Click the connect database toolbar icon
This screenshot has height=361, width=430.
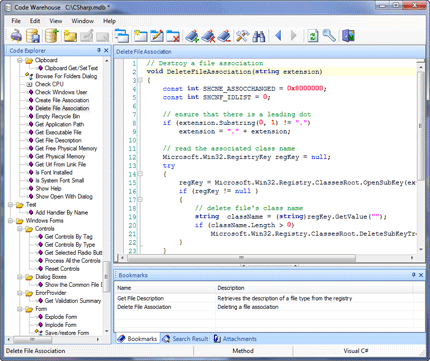(x=16, y=36)
